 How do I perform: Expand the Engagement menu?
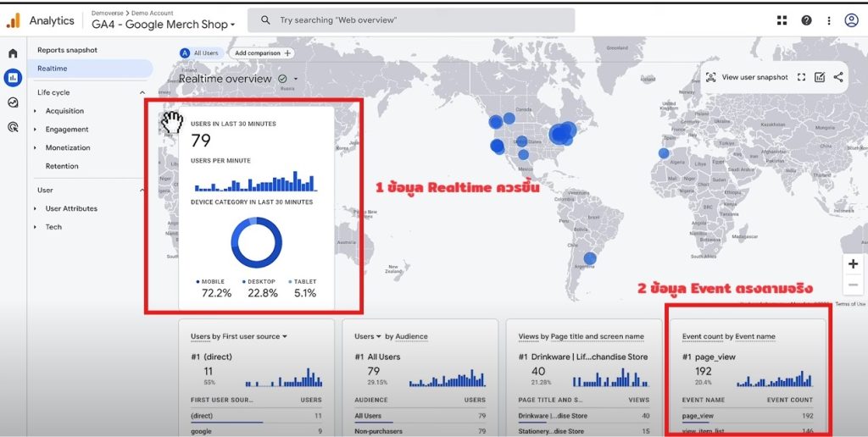35,130
